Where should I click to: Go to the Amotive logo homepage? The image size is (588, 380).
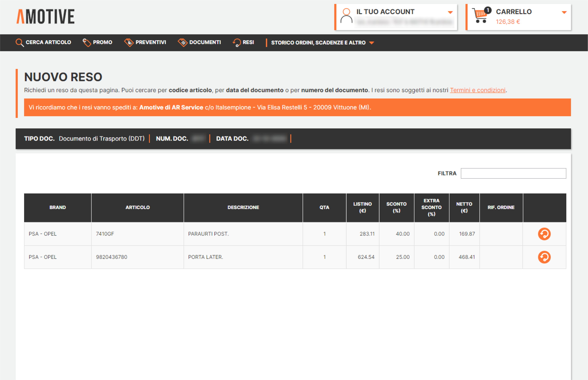click(45, 17)
